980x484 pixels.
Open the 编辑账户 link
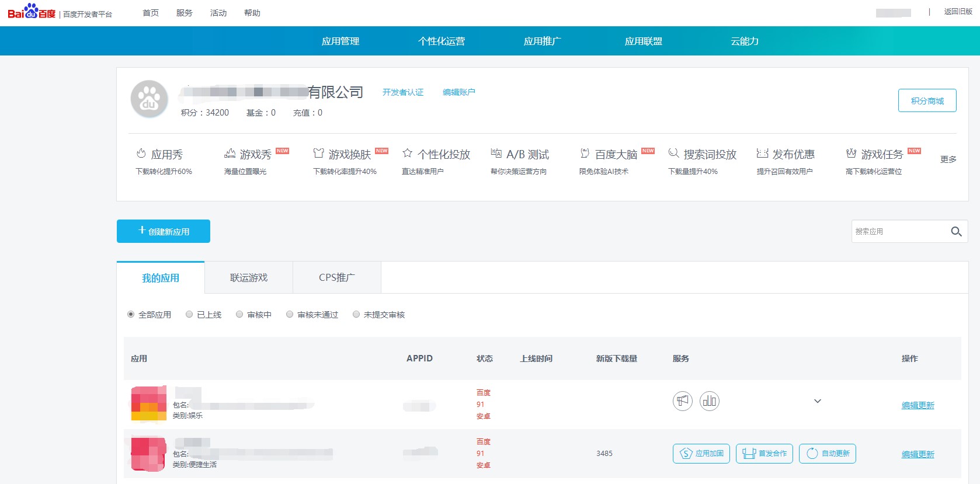coord(459,92)
